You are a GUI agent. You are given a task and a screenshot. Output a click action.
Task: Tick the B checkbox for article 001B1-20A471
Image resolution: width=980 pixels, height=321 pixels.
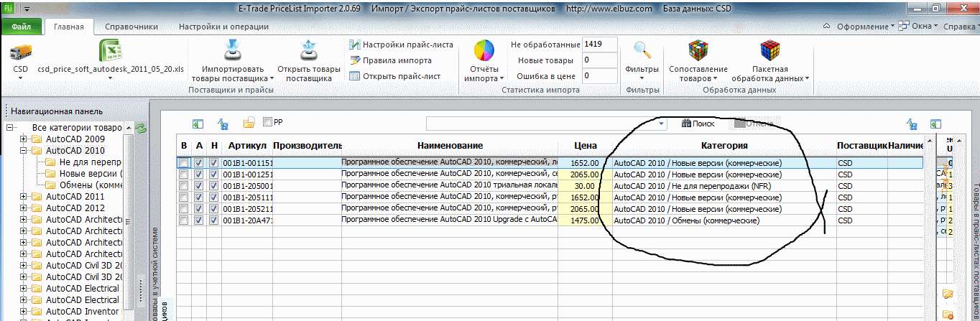click(x=184, y=220)
